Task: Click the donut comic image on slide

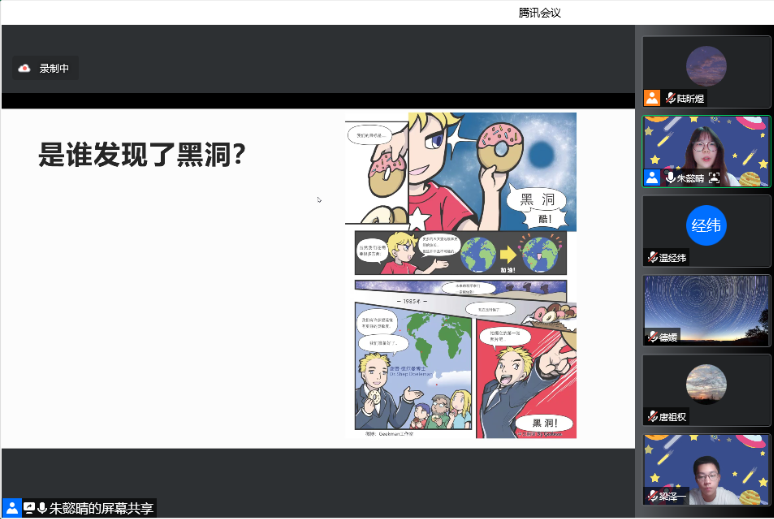Action: 461,275
